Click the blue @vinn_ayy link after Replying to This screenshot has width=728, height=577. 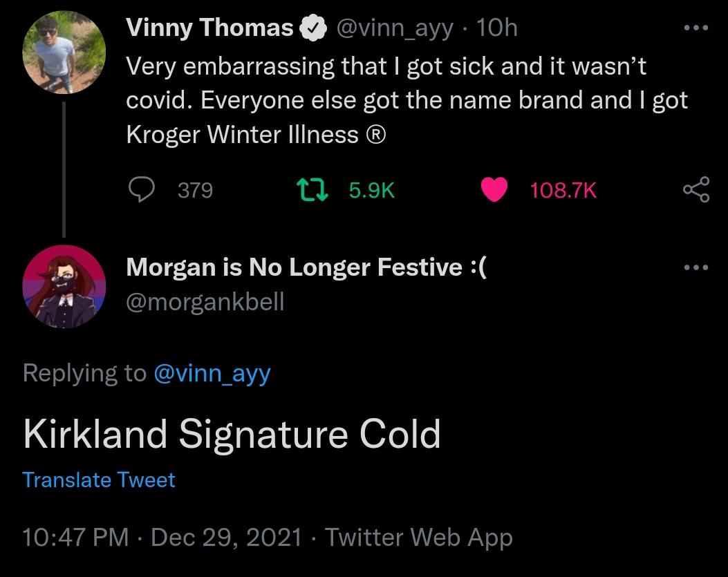[212, 373]
